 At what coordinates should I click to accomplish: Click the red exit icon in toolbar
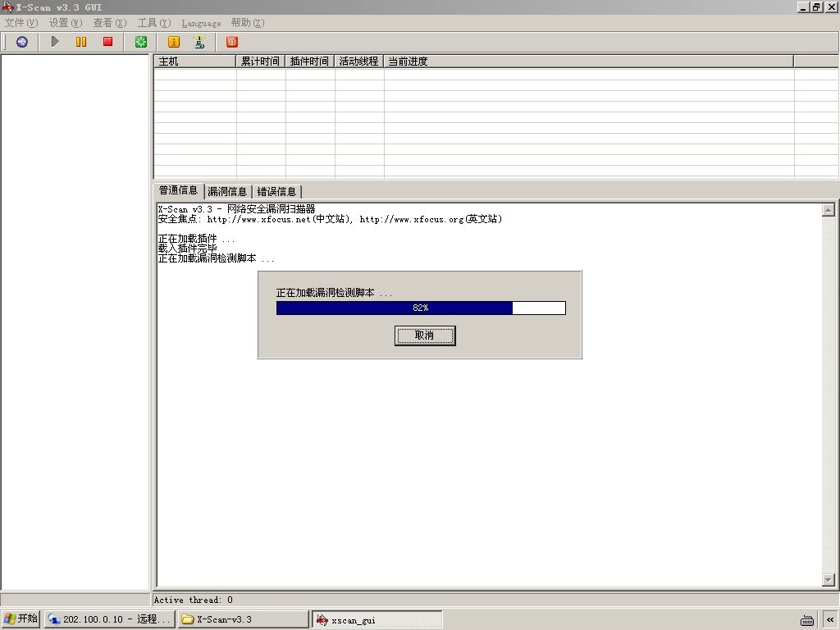point(232,42)
